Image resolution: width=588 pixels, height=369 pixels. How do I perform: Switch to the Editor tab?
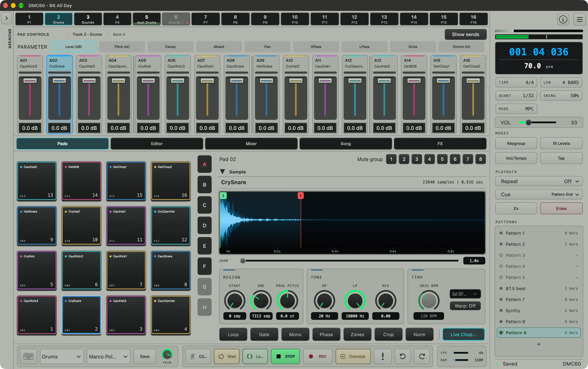[x=157, y=143]
